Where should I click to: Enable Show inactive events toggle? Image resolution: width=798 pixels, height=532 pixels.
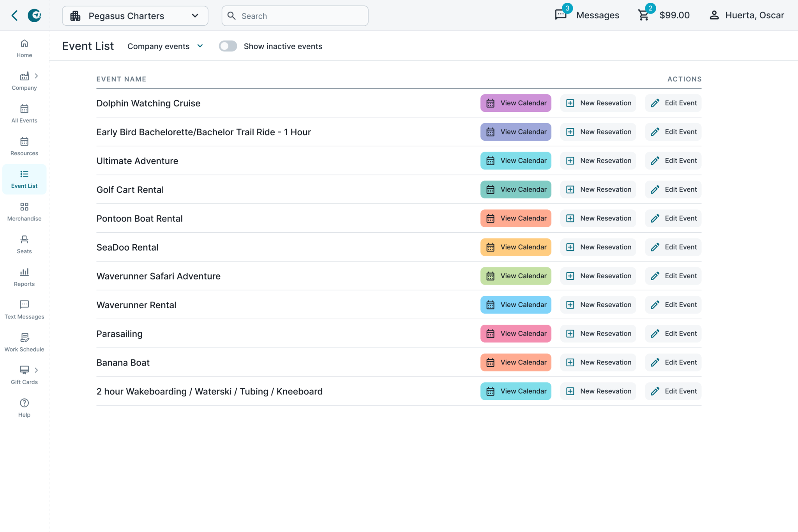[x=228, y=46]
